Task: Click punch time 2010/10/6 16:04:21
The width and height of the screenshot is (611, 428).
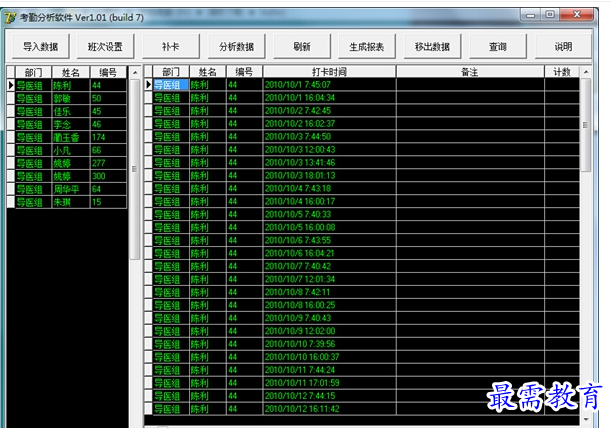Action: click(300, 253)
